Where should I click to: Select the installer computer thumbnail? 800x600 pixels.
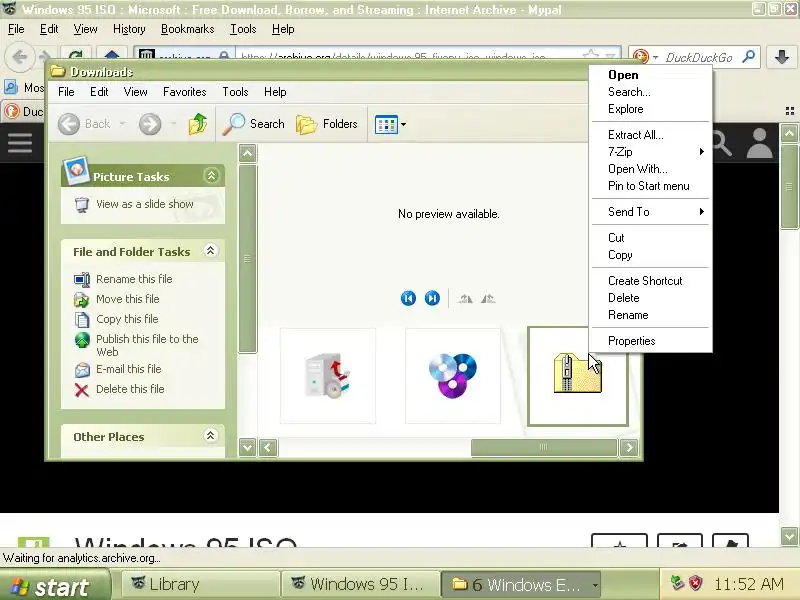328,376
